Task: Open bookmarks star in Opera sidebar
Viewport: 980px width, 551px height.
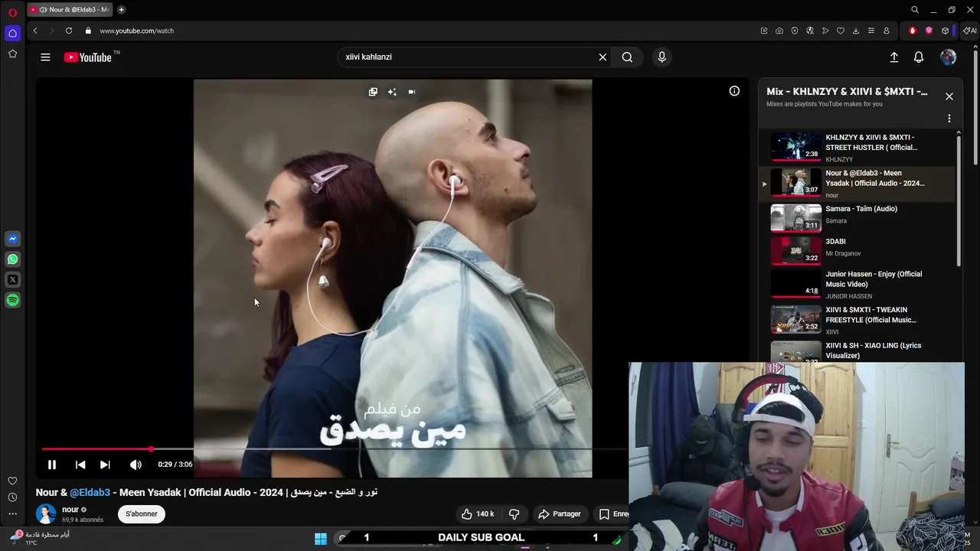Action: tap(12, 54)
